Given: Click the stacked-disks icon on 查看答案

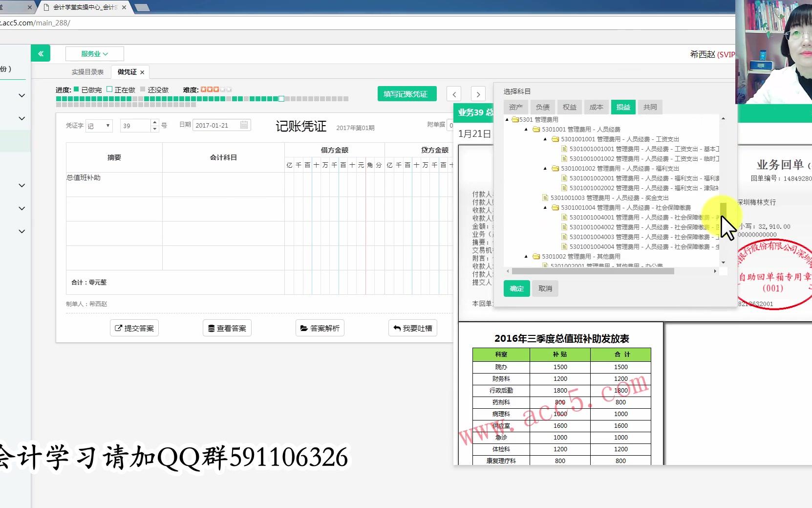Looking at the screenshot, I should pyautogui.click(x=211, y=328).
